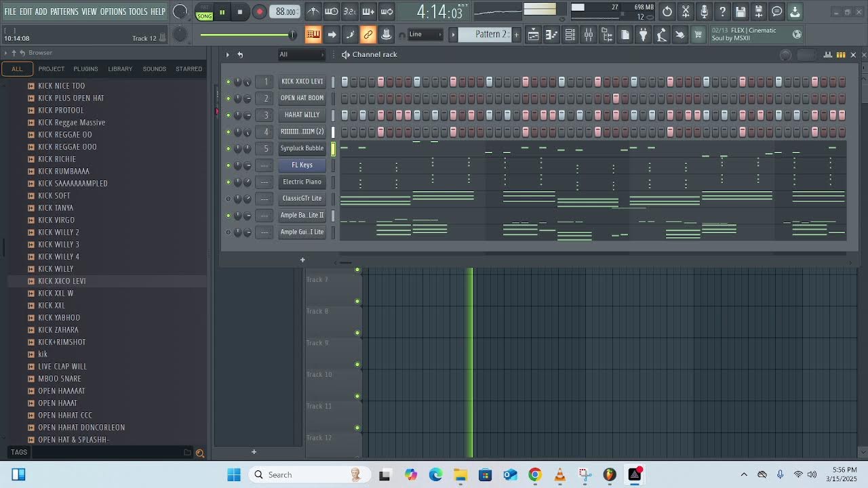
Task: Select the FL Keys channel button
Action: pos(302,165)
